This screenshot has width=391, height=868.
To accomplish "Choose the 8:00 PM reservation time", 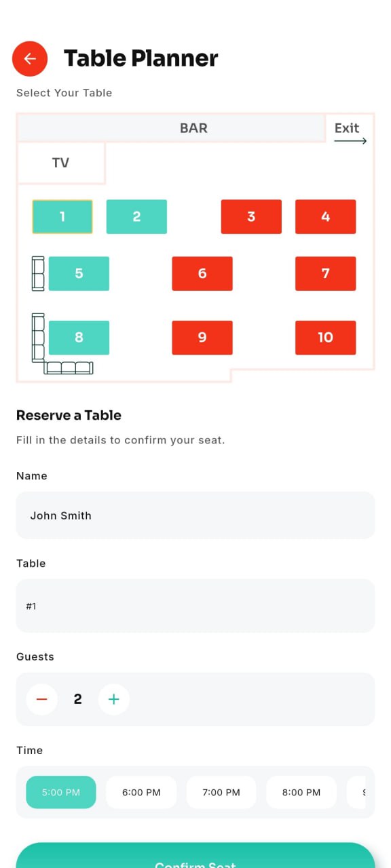I will [301, 791].
